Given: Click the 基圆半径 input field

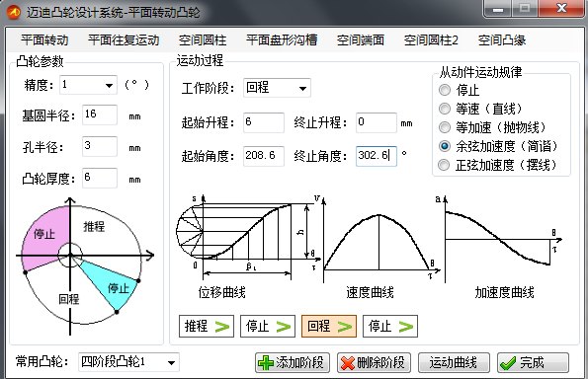Looking at the screenshot, I should pyautogui.click(x=100, y=114).
